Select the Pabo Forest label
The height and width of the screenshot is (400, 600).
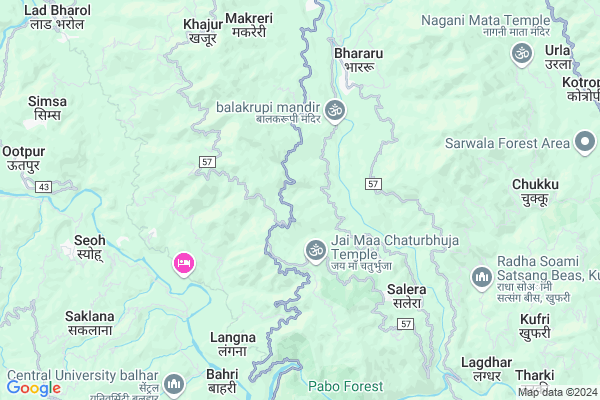pos(346,387)
